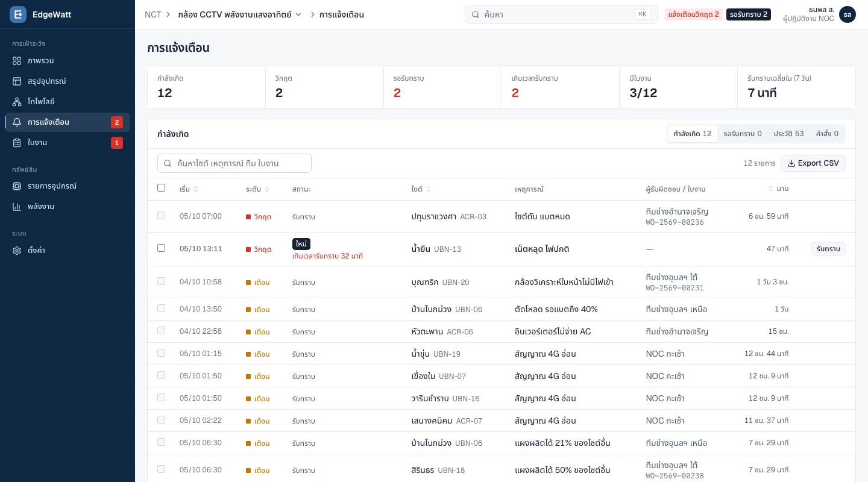The image size is (868, 482).
Task: Click work order WO-2569-00238
Action: coord(675,476)
